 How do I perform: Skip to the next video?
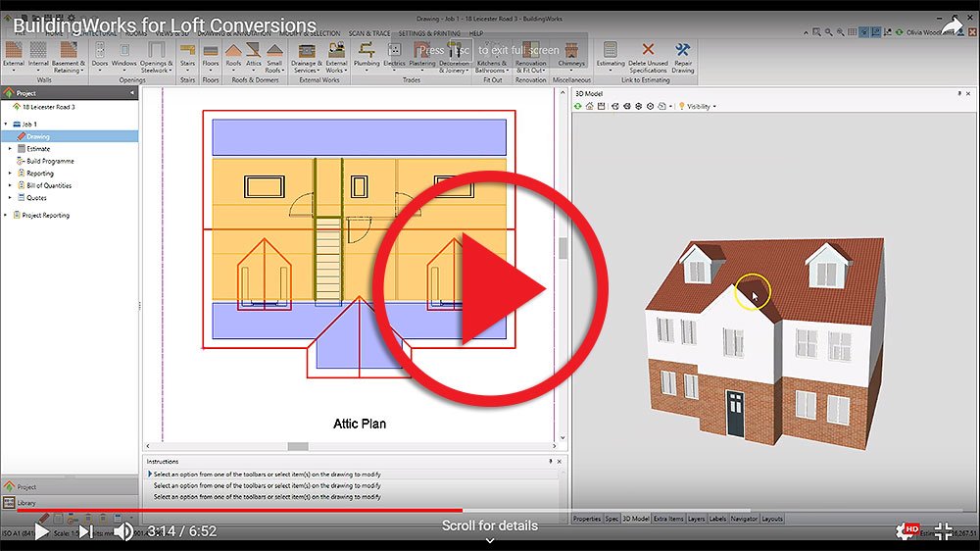(85, 531)
